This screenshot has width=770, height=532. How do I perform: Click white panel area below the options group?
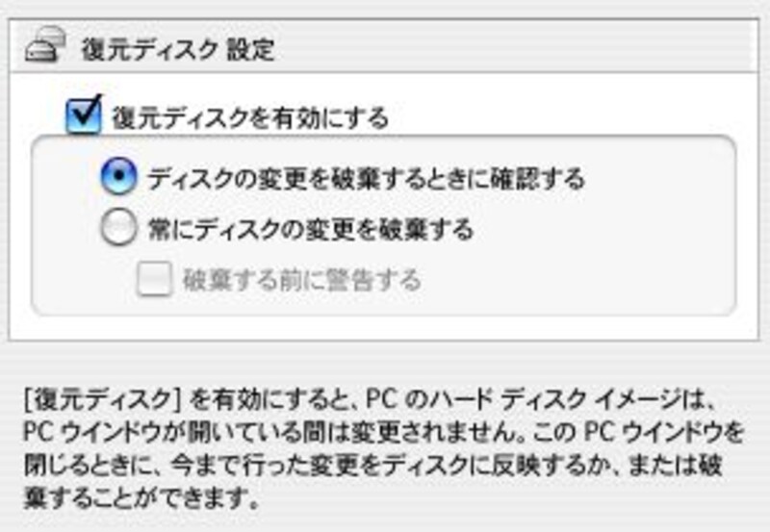383,328
